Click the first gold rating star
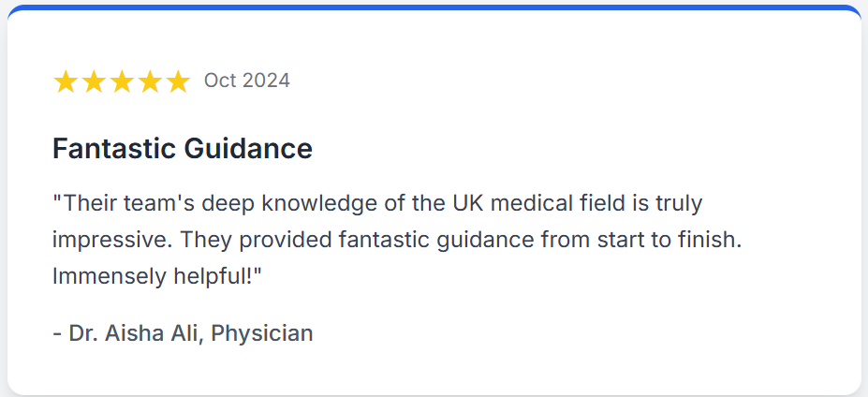868x397 pixels. click(66, 82)
